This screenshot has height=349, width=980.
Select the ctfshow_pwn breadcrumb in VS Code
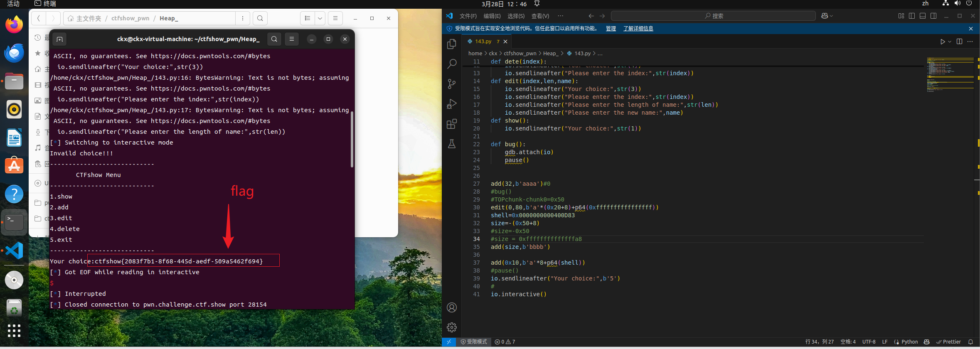click(520, 54)
